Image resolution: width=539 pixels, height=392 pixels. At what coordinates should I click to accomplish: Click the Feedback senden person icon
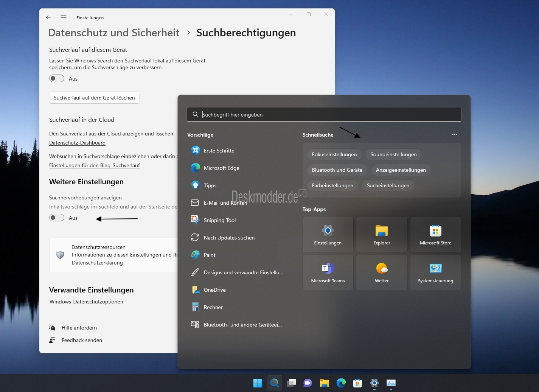[x=52, y=340]
